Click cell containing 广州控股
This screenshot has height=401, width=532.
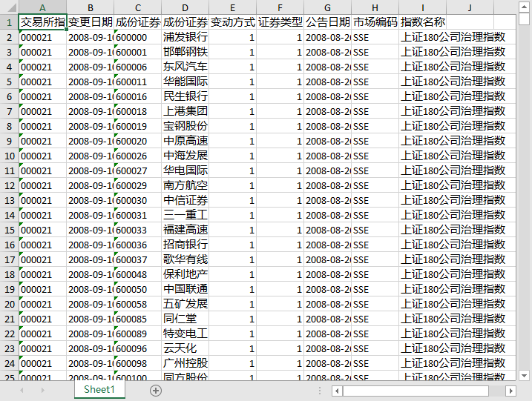pos(185,363)
